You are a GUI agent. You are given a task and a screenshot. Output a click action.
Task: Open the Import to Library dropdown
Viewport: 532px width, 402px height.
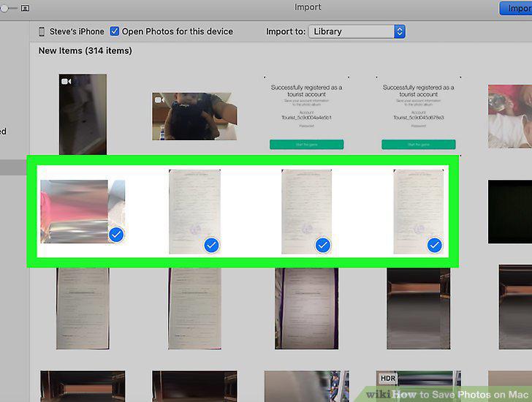pos(357,31)
